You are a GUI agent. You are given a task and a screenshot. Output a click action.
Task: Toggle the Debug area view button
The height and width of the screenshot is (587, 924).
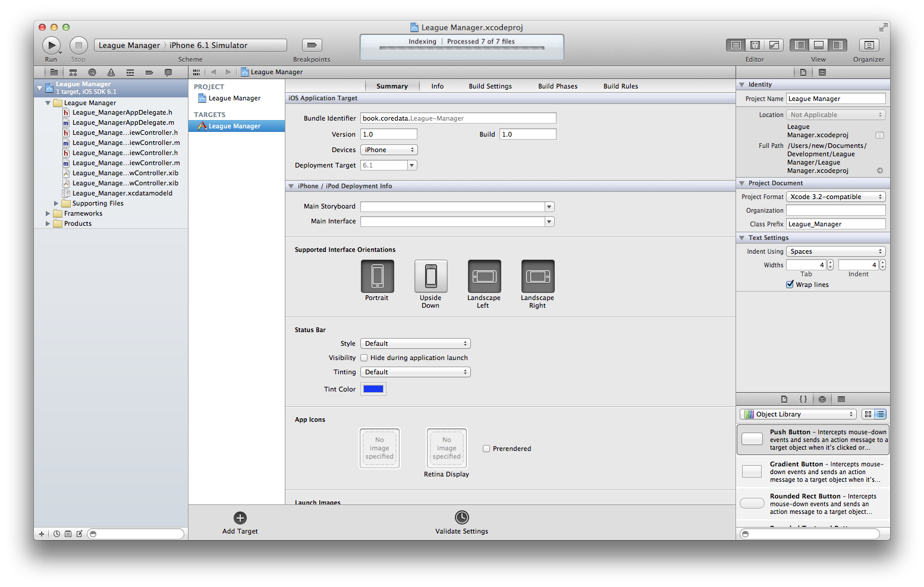pyautogui.click(x=819, y=45)
